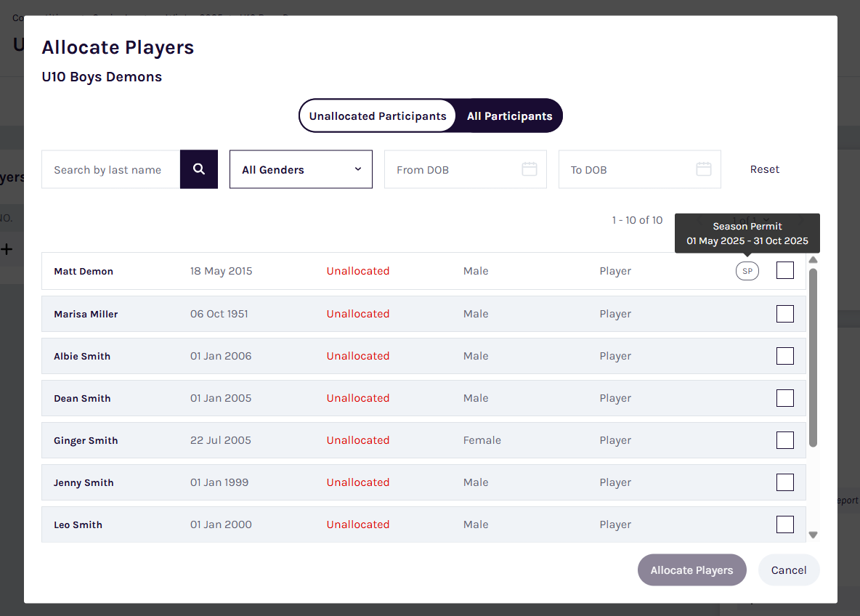Open the All Genders dropdown
This screenshot has height=616, width=860.
pos(301,169)
